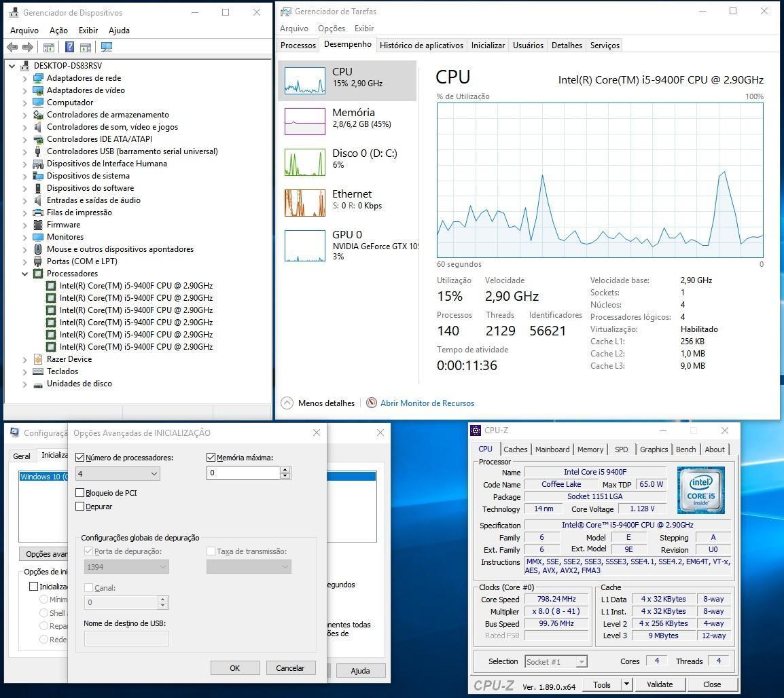Open the Opções menu in Task Manager
784x698 pixels.
point(332,29)
